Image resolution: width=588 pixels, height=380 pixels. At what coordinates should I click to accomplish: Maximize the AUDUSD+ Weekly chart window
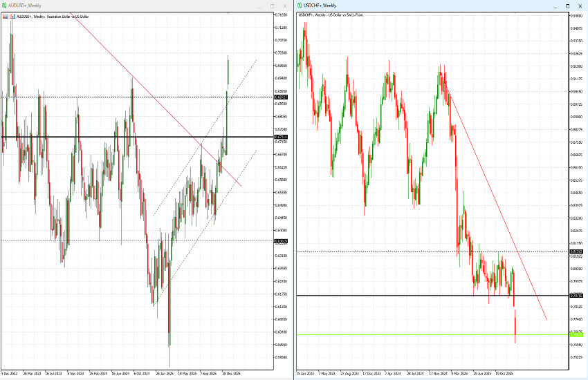click(272, 6)
